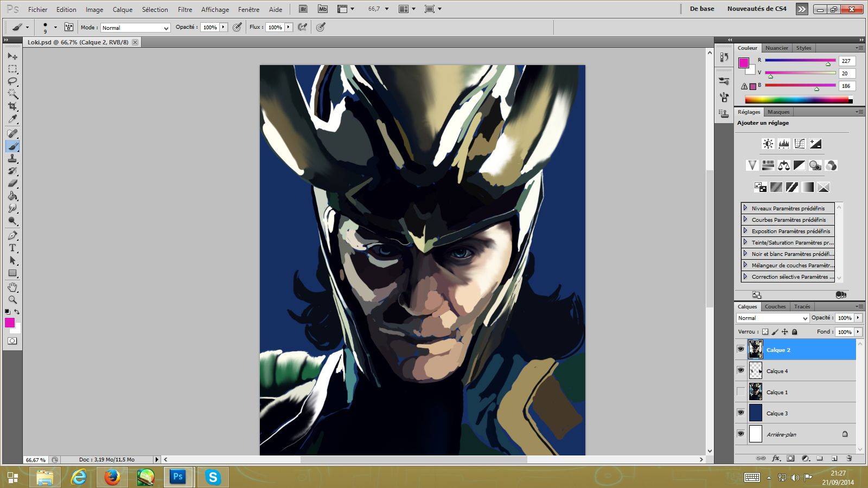
Task: Toggle lock image pixels brush icon
Action: (x=775, y=332)
